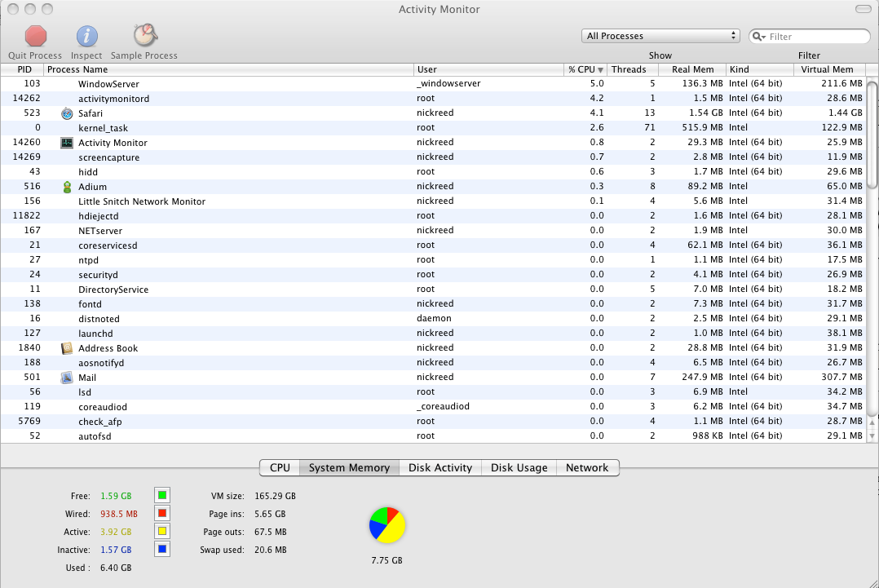Viewport: 879px width, 588px height.
Task: Select the WindowServer process row
Action: tap(433, 83)
